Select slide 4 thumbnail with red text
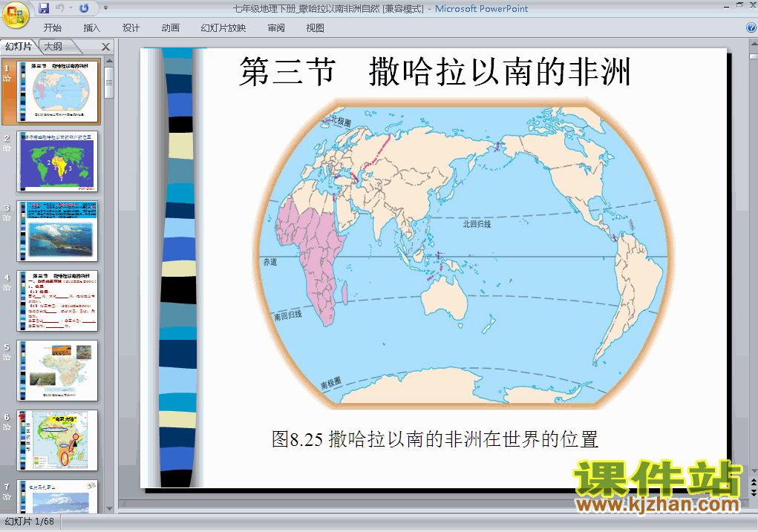The height and width of the screenshot is (532, 758). [x=57, y=301]
